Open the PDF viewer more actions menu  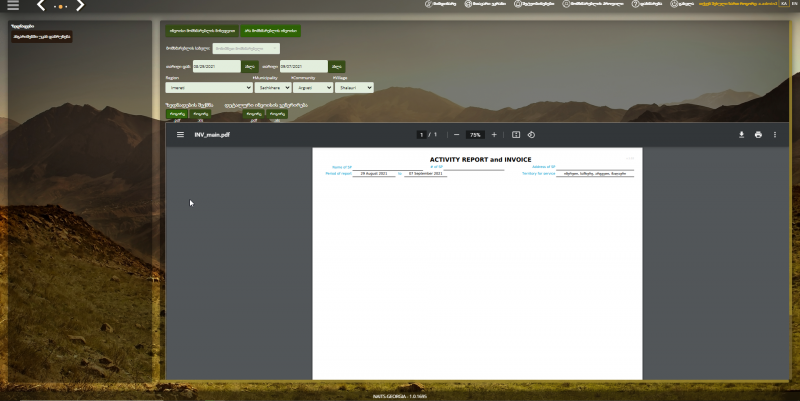click(774, 135)
